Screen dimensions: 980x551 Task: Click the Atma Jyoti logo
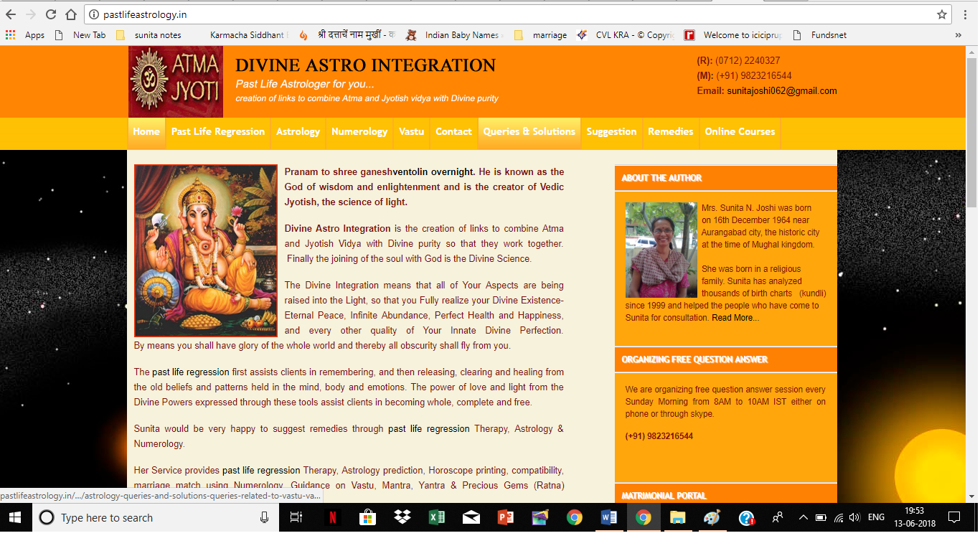176,82
